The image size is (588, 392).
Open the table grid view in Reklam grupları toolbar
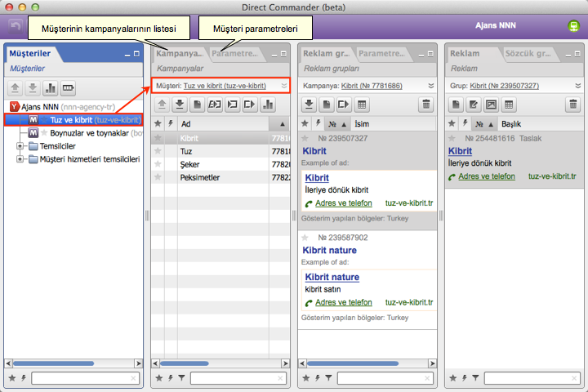[x=362, y=105]
